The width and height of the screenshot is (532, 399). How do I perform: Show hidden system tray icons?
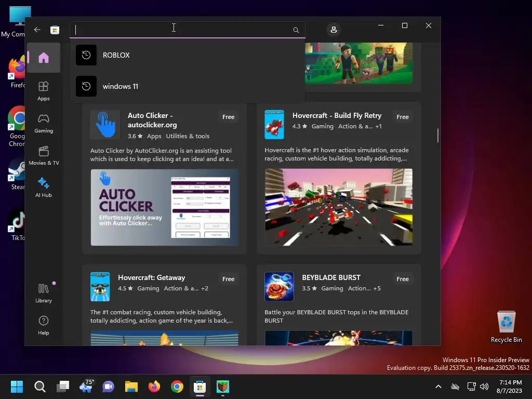(438, 387)
